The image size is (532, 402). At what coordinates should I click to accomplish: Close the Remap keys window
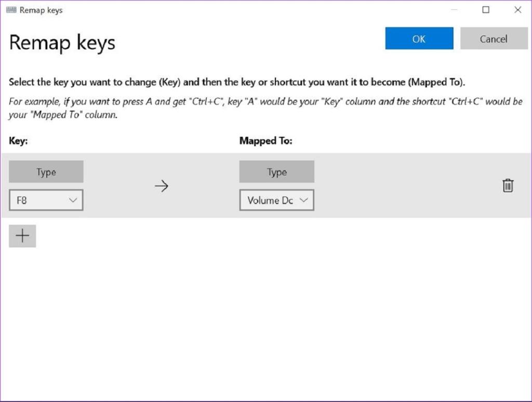coord(518,10)
